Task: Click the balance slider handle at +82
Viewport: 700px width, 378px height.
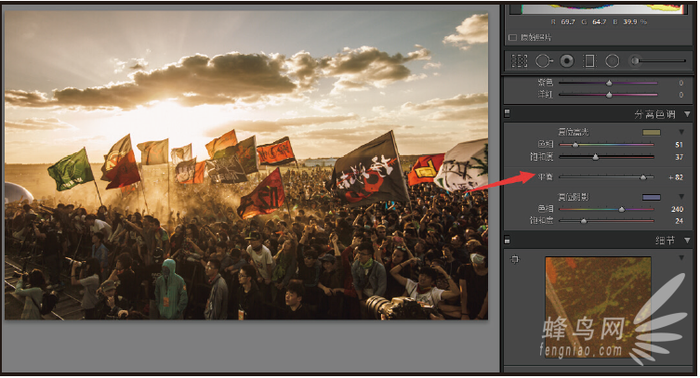Action: coord(643,177)
